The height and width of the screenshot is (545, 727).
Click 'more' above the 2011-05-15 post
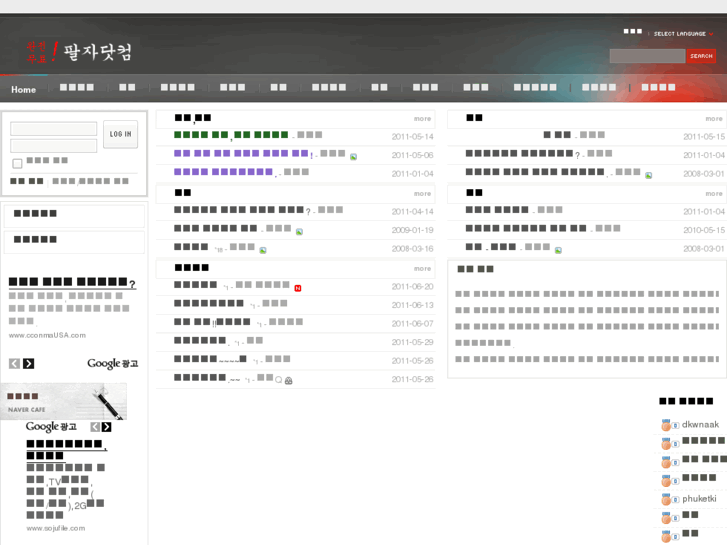714,119
